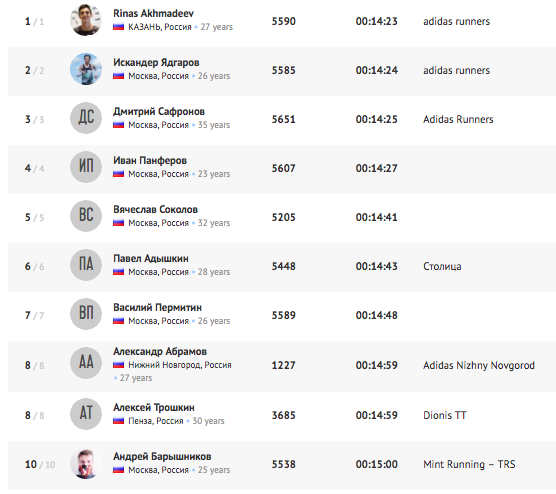Image resolution: width=556 pixels, height=494 pixels.
Task: Click team name Dionis TT
Action: click(x=445, y=415)
